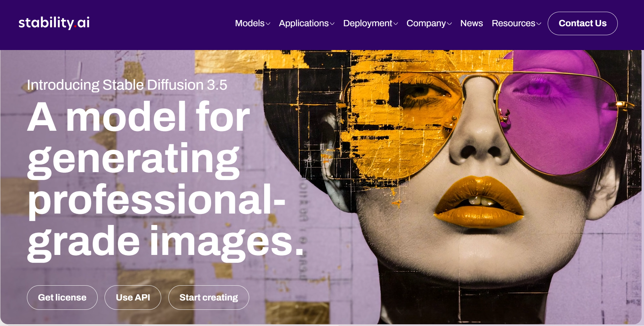Expand the chevron next to Company

point(449,24)
